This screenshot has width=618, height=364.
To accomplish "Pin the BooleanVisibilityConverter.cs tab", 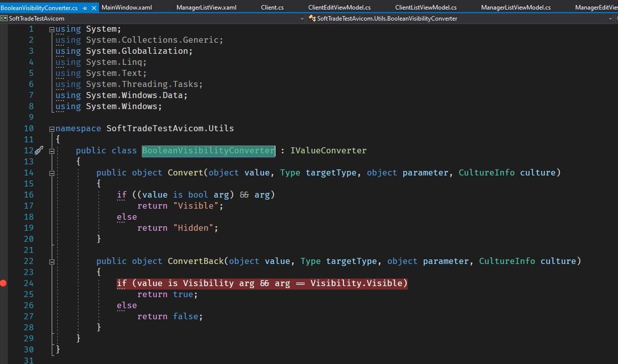I will pyautogui.click(x=85, y=8).
